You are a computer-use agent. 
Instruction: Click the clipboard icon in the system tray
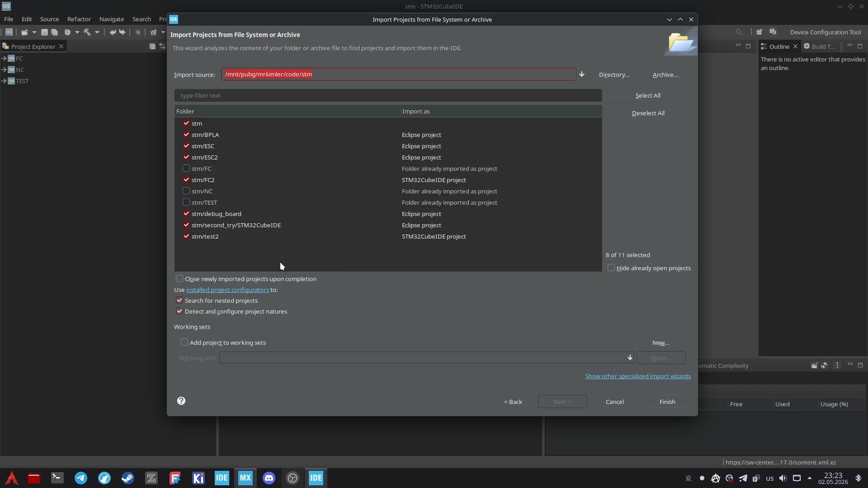(756, 478)
